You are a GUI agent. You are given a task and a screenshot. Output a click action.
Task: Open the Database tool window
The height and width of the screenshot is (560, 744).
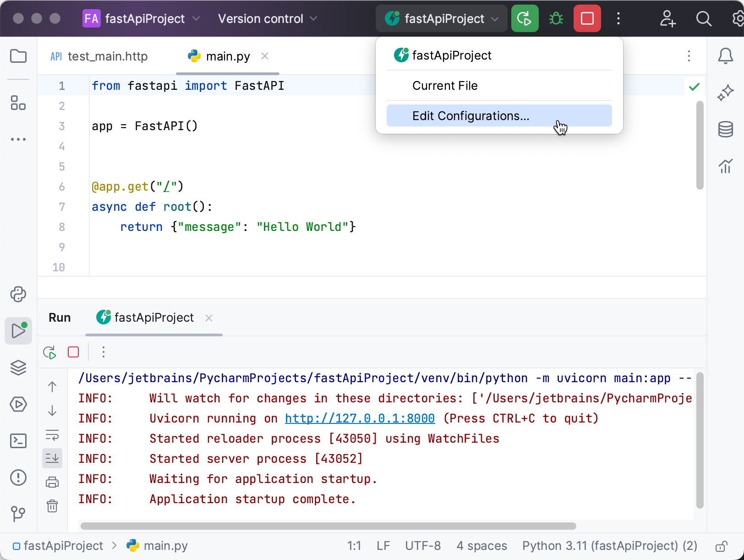coord(725,129)
